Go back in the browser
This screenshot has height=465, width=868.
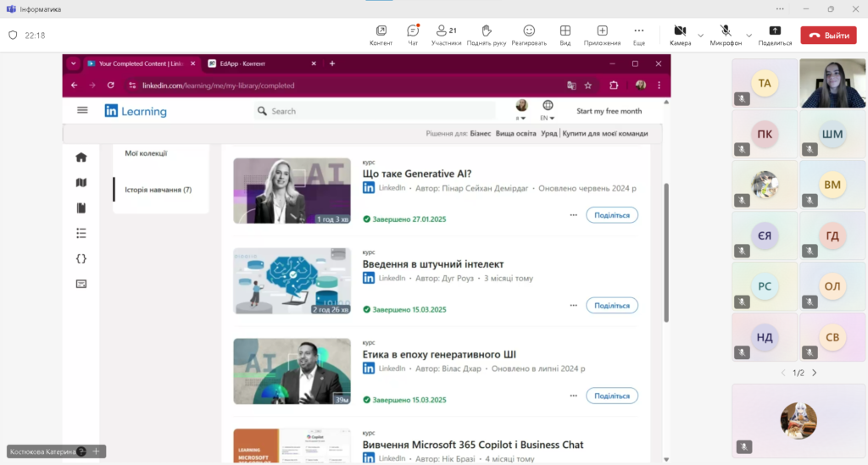(x=75, y=86)
